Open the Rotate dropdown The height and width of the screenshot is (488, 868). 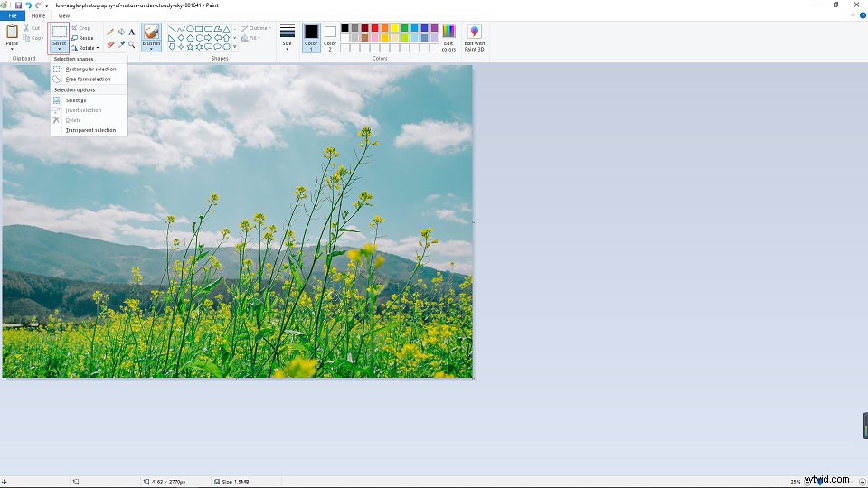(86, 48)
